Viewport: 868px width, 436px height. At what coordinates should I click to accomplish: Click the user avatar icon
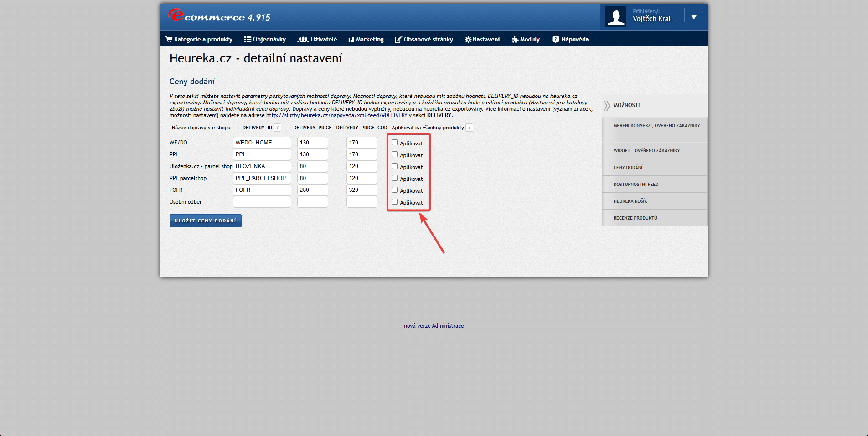(x=615, y=17)
